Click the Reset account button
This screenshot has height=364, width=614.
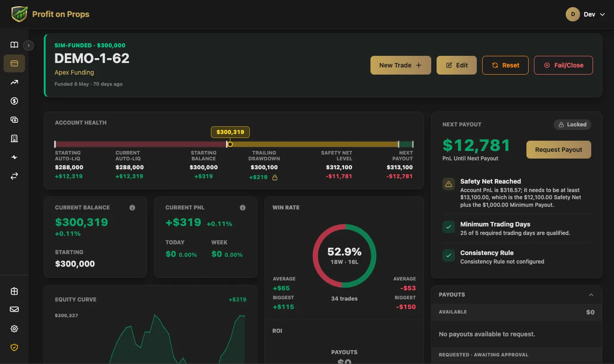[x=505, y=65]
